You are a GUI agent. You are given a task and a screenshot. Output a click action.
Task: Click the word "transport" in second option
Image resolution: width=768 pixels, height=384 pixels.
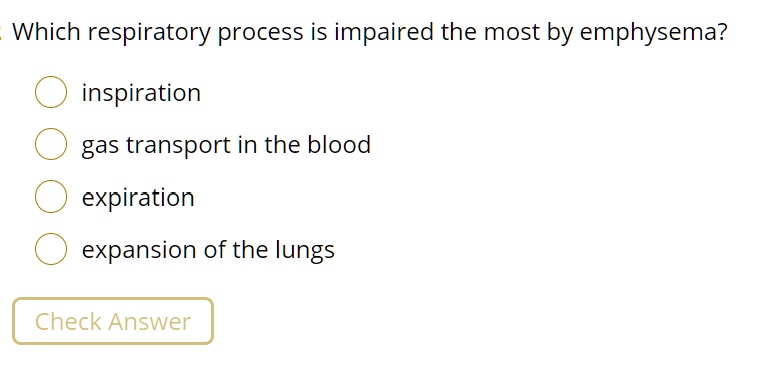[178, 145]
